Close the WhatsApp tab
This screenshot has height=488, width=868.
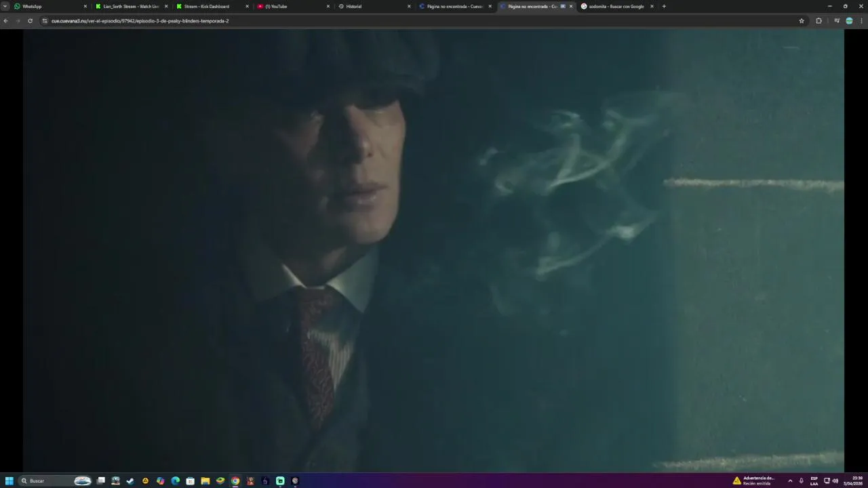point(85,6)
